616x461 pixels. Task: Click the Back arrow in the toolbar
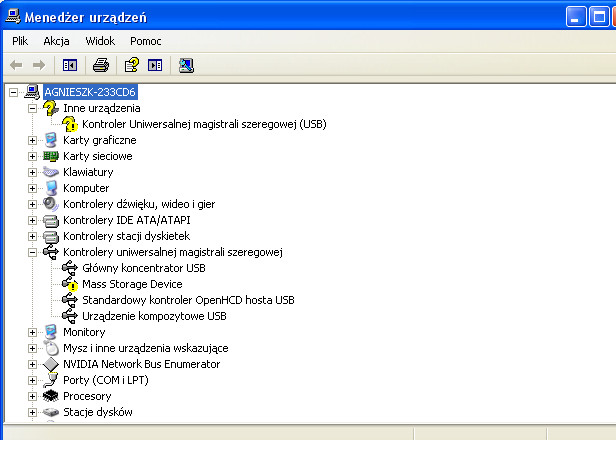[16, 65]
